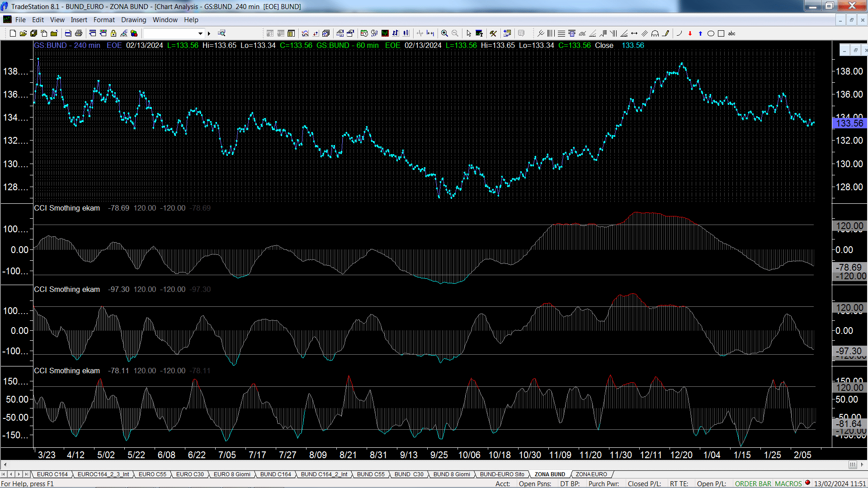
Task: Open the Window menu
Action: click(165, 20)
